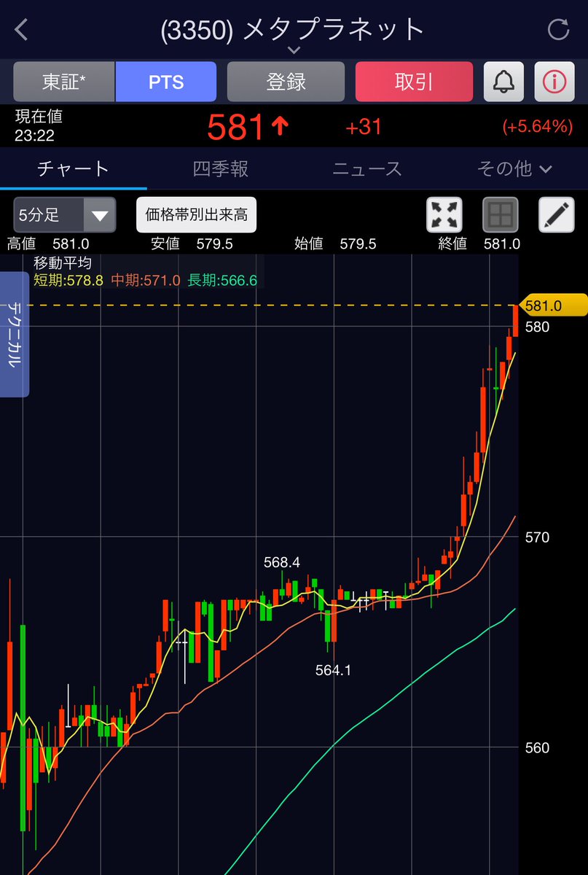
Task: Open the price alert bell
Action: coord(503,82)
